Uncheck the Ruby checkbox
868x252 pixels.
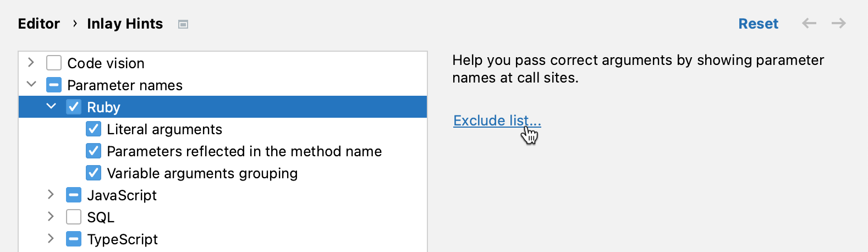(74, 107)
